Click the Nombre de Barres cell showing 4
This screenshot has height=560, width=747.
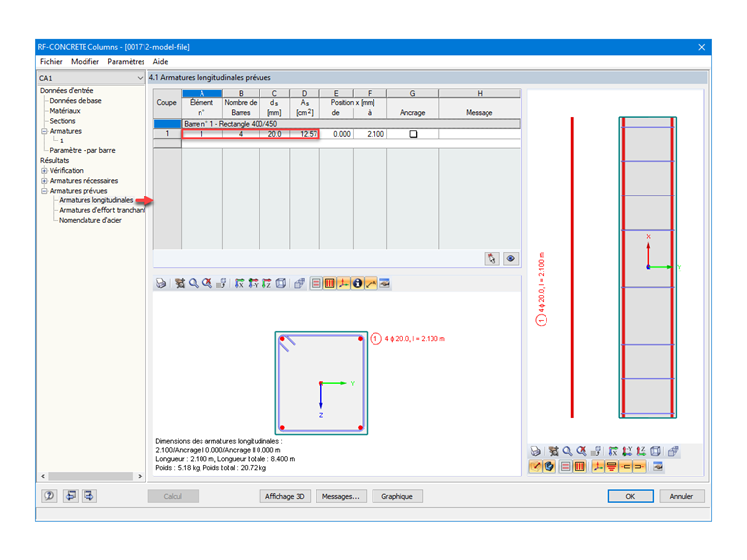241,134
